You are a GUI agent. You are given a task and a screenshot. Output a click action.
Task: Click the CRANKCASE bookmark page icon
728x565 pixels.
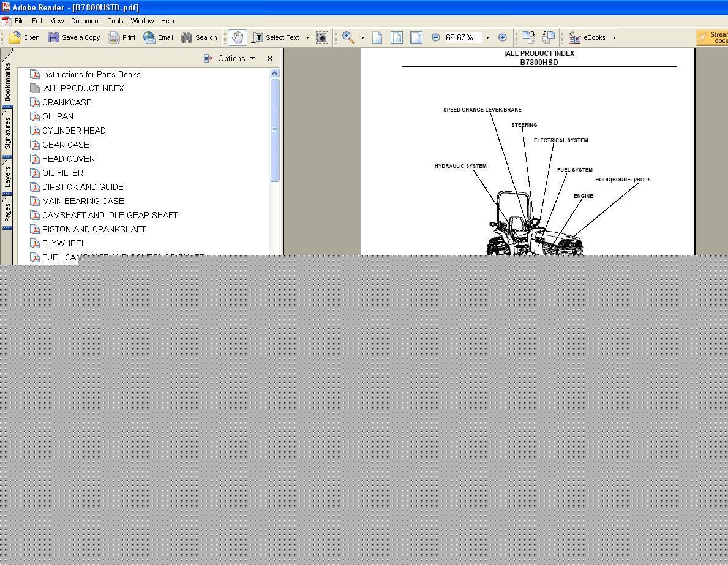pos(35,102)
